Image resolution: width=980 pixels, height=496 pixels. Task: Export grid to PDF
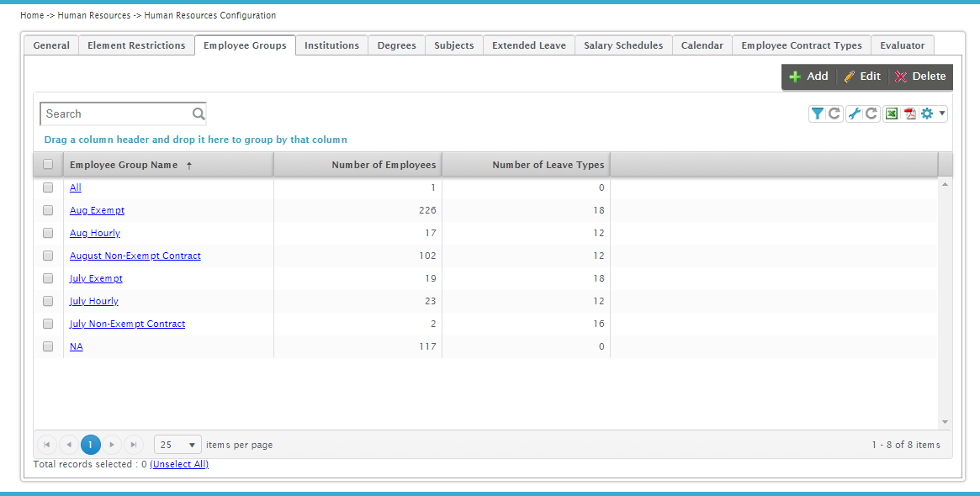coord(910,113)
